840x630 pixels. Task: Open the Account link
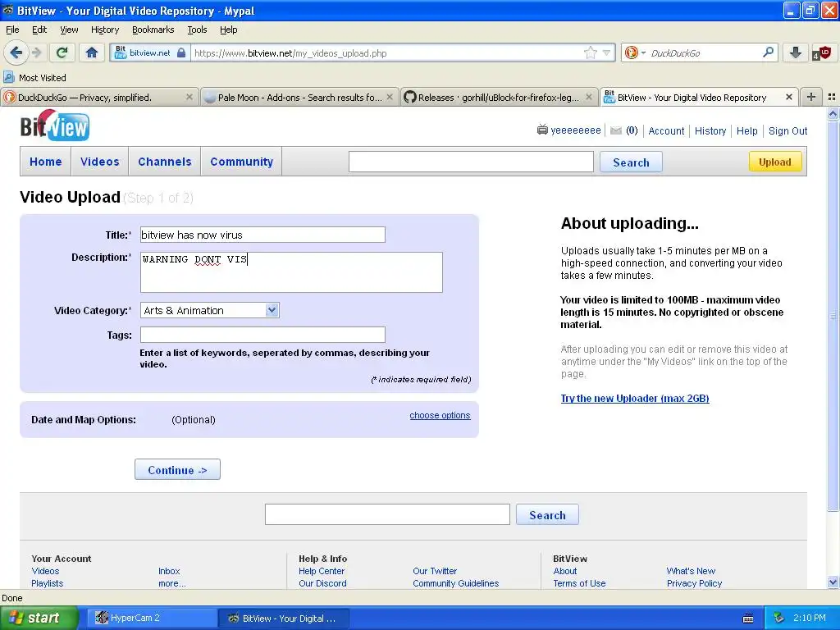(666, 130)
